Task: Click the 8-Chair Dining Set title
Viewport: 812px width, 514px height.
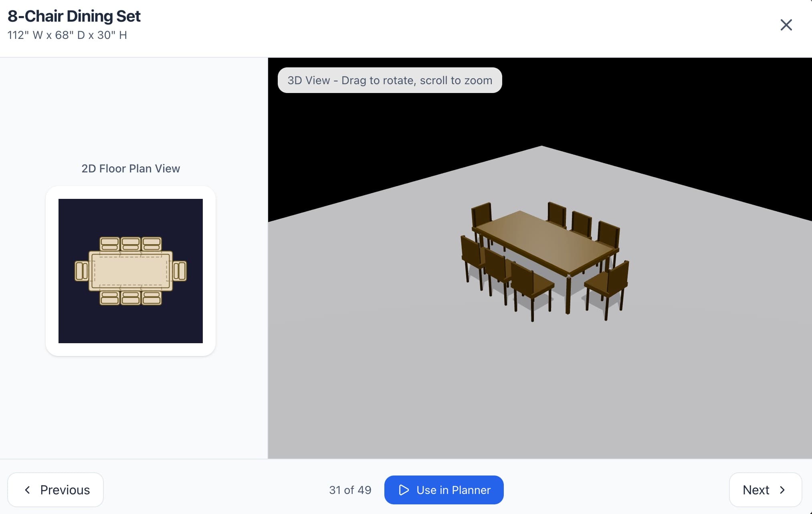Action: tap(74, 16)
